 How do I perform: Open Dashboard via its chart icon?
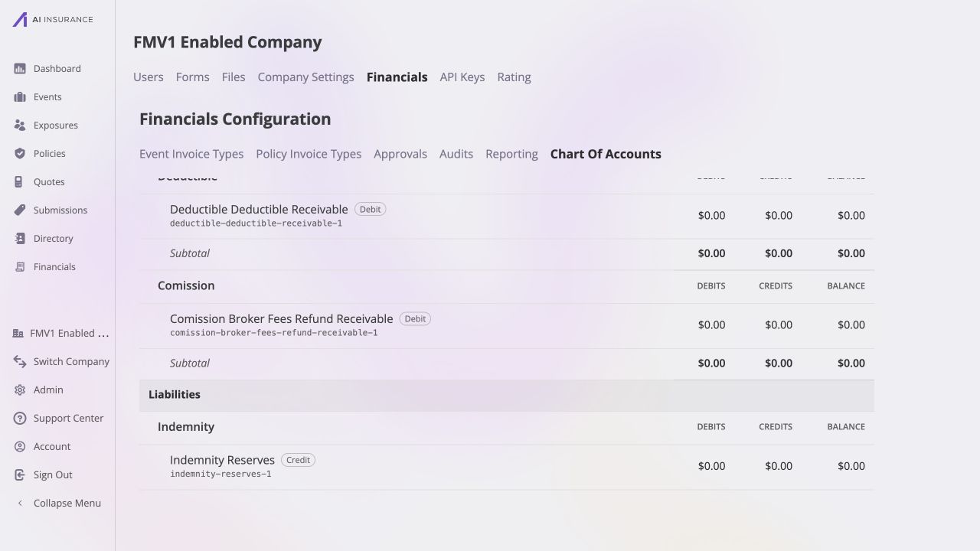[x=20, y=69]
